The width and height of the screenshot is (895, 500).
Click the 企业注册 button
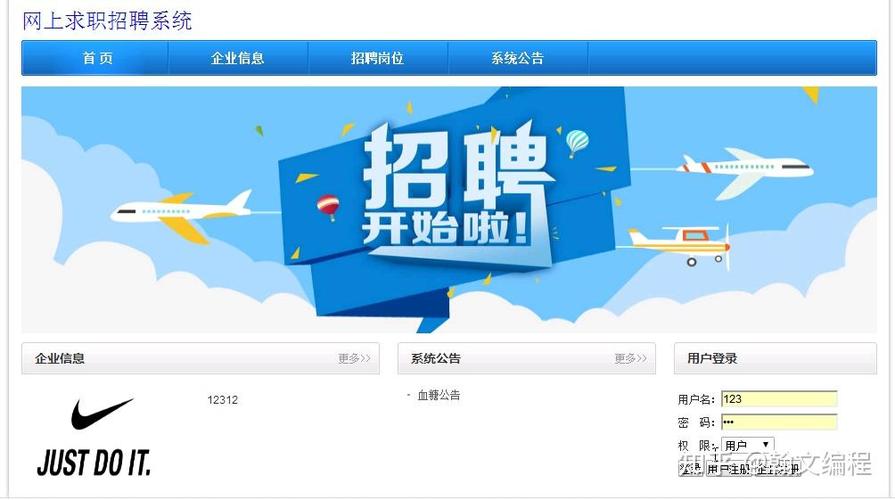pyautogui.click(x=777, y=469)
